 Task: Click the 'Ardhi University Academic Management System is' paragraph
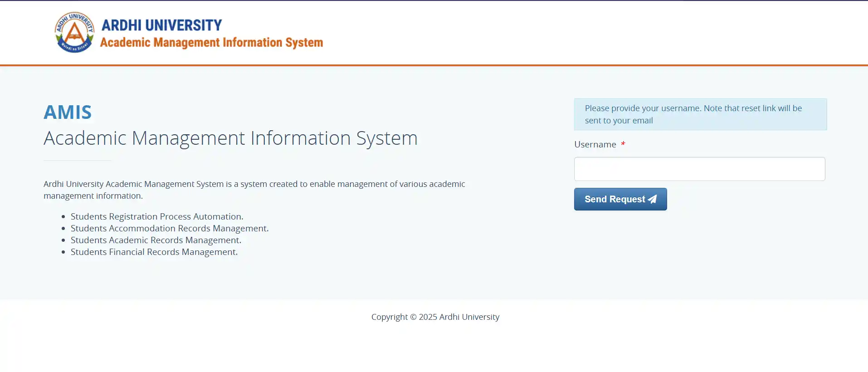pyautogui.click(x=254, y=190)
